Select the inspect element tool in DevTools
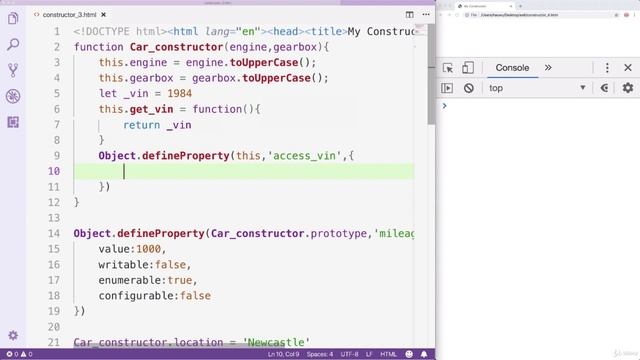The width and height of the screenshot is (640, 360). (x=448, y=68)
